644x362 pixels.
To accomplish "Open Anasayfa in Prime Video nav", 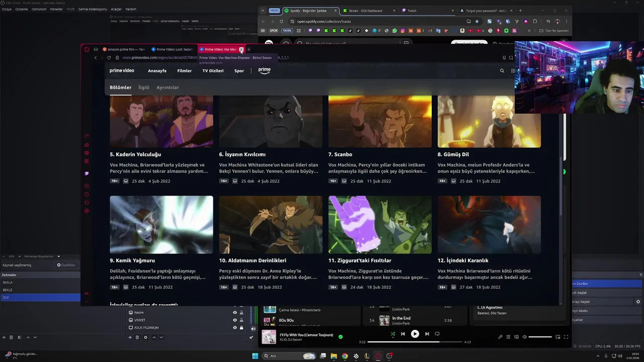I will coord(157,71).
